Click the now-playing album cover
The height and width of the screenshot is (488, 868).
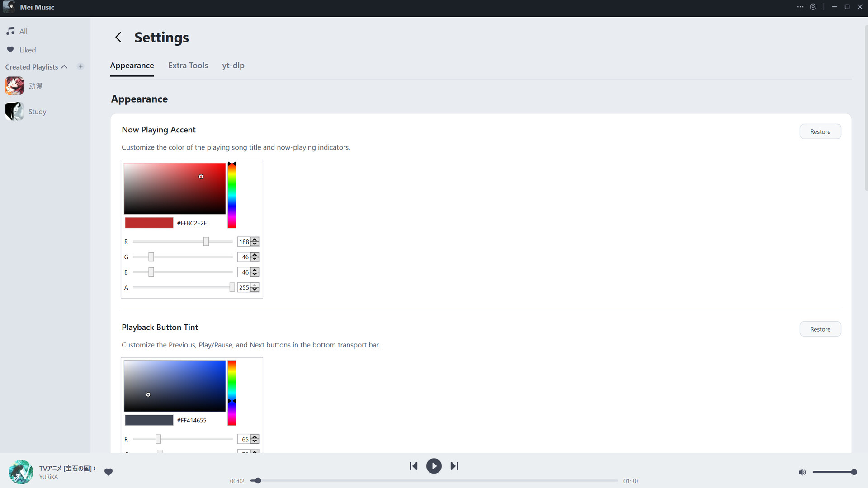coord(21,472)
